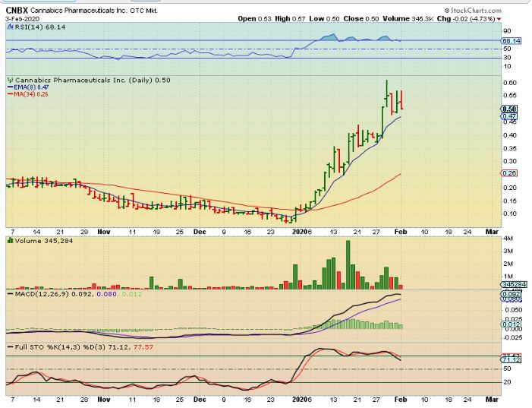
Task: Select the 0.26 MA price tag
Action: [x=509, y=172]
